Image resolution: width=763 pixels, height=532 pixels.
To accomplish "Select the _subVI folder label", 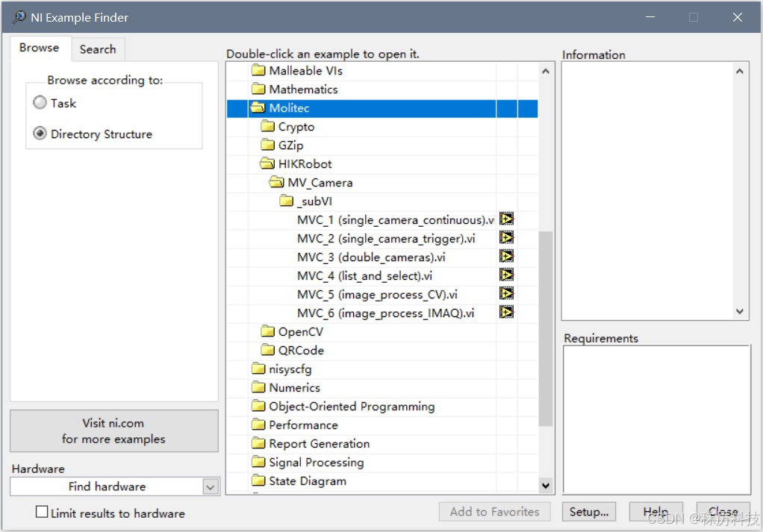I will pos(315,201).
